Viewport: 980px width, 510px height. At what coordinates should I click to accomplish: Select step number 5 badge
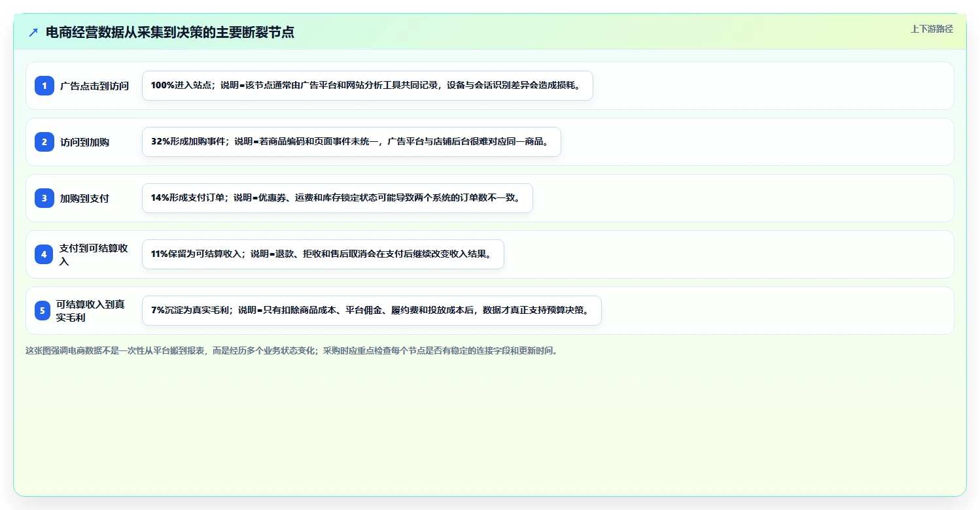click(43, 311)
